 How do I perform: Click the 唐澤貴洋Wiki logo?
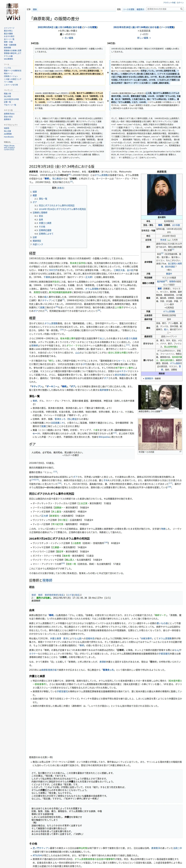(13, 12)
